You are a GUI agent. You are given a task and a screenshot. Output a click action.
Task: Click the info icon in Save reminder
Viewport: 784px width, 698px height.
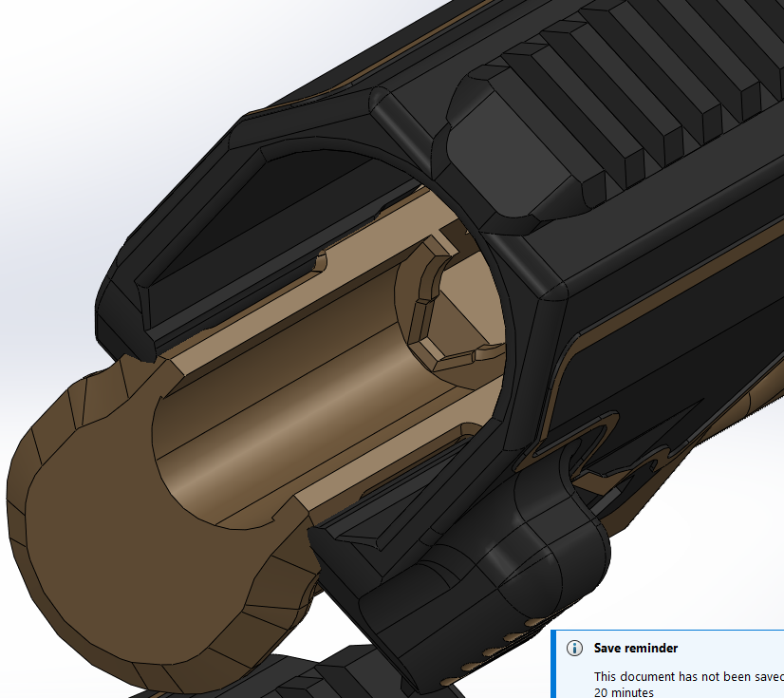[x=574, y=648]
